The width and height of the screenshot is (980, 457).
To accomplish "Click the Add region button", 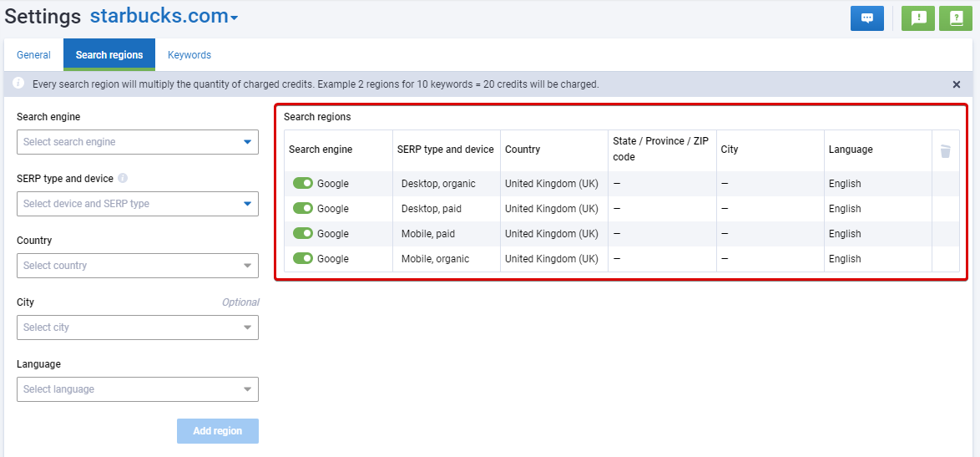I will (x=218, y=431).
